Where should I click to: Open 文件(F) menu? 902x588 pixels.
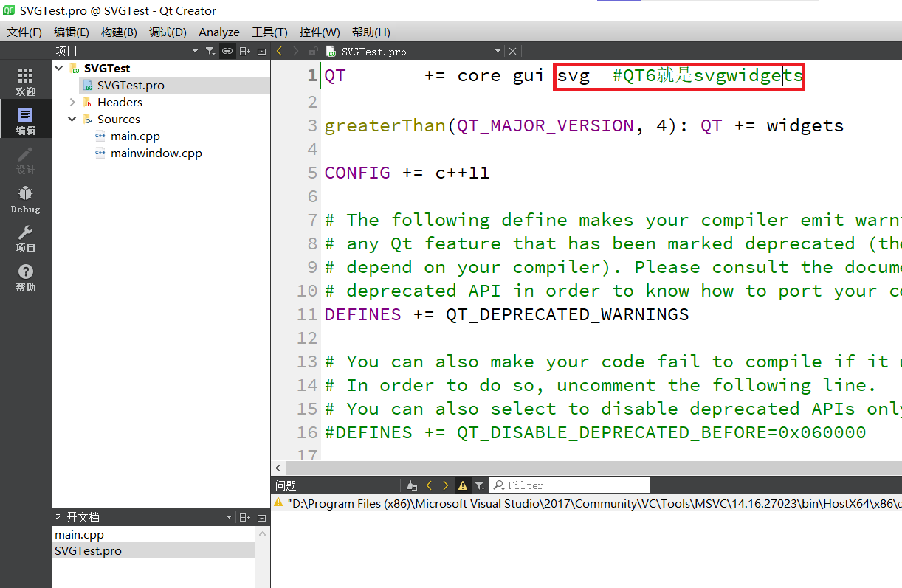24,32
